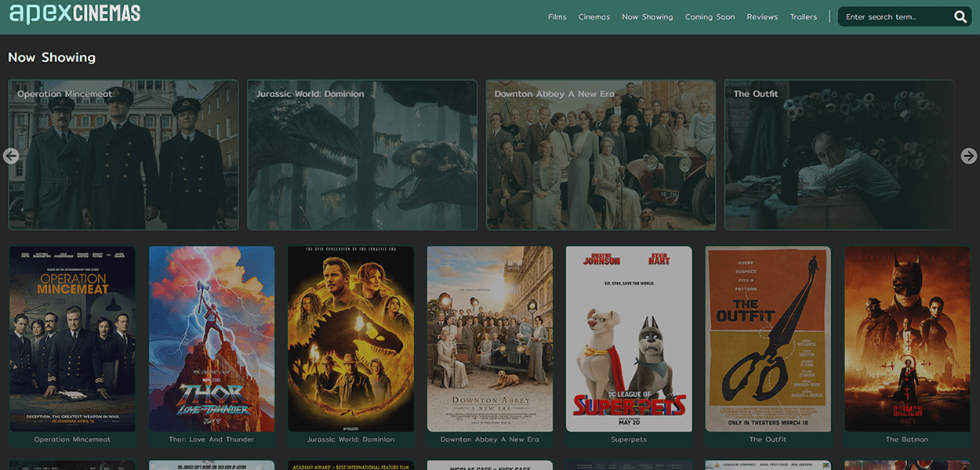Image resolution: width=980 pixels, height=470 pixels.
Task: Select The Outfit poster with scissors
Action: pos(768,338)
